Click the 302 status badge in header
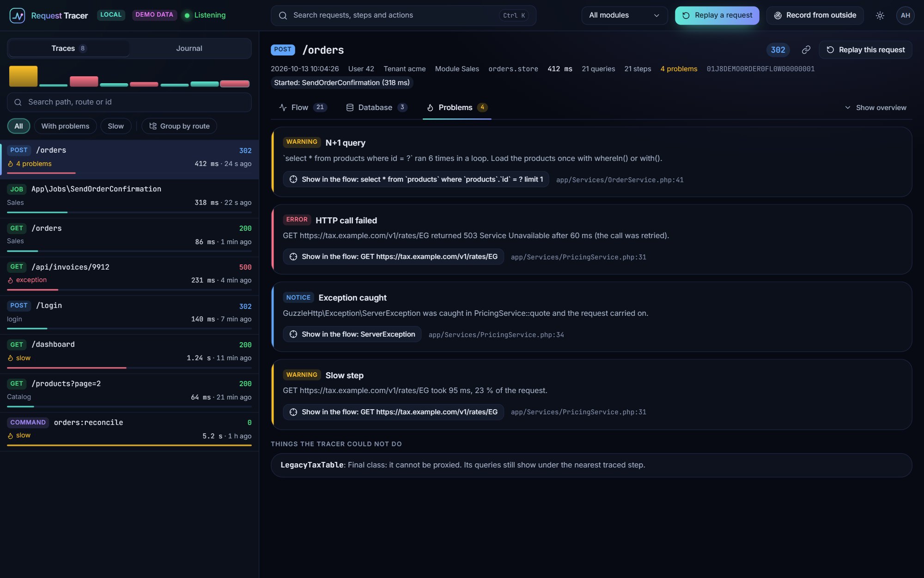924x578 pixels. (x=778, y=50)
